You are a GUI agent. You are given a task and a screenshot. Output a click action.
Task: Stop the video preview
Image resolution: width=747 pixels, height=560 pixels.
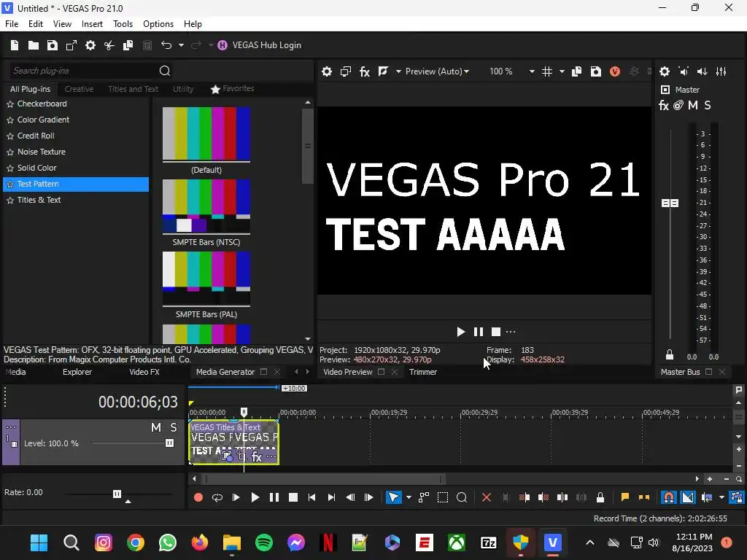coord(496,332)
